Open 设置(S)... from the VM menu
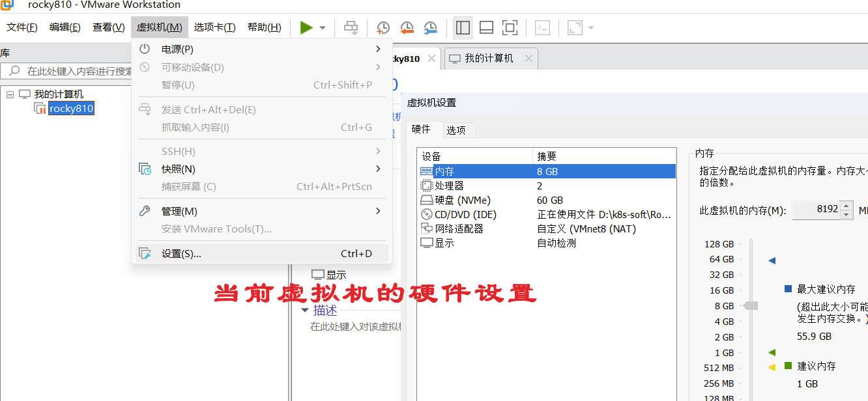This screenshot has width=868, height=401. point(261,254)
